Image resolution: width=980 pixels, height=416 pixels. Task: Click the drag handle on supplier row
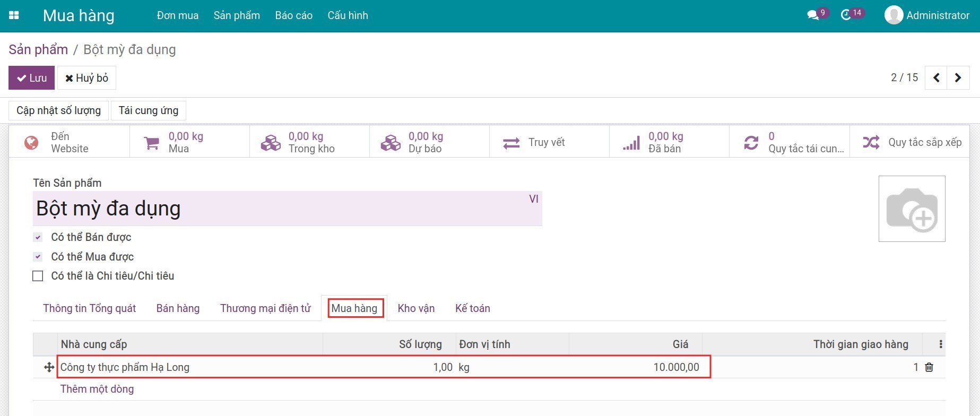[49, 367]
